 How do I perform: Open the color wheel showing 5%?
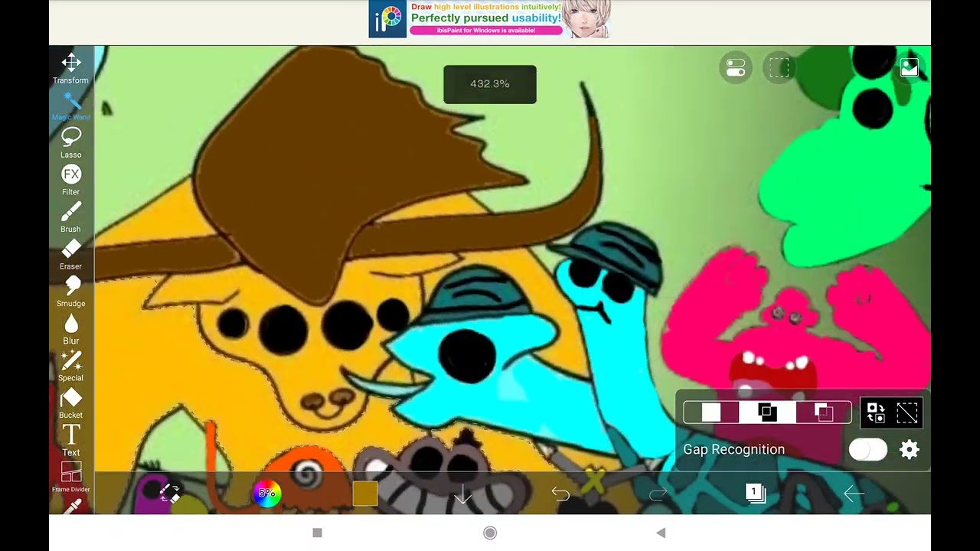coord(266,494)
